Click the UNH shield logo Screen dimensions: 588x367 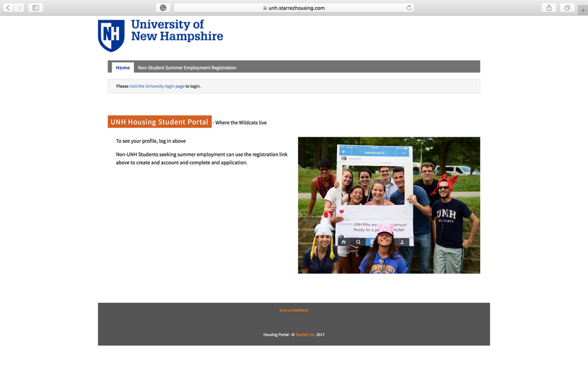111,35
